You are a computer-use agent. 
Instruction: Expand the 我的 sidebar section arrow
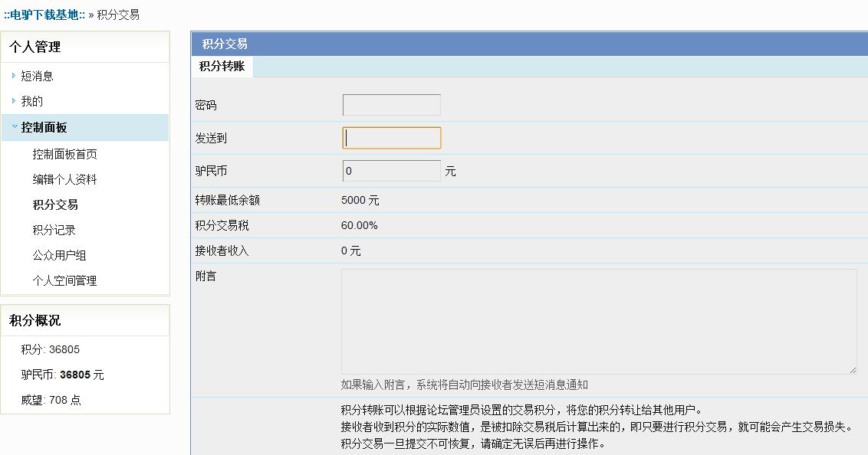pos(14,101)
